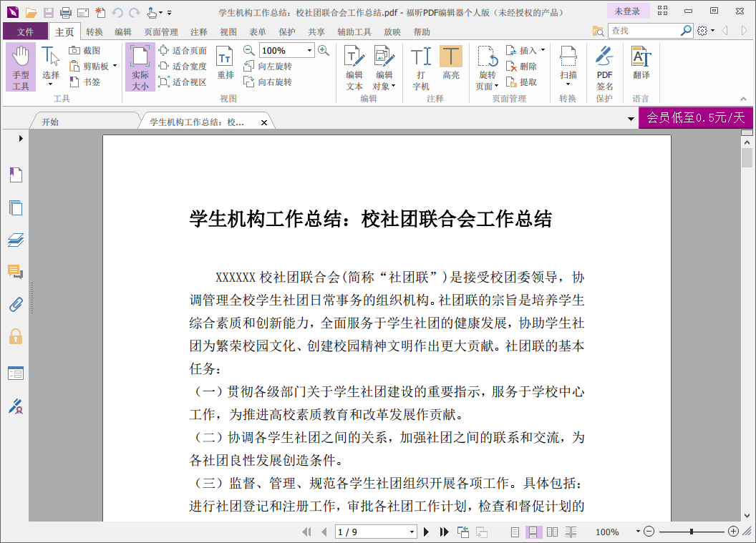Viewport: 756px width, 543px height.
Task: Click Insert pages (插入) icon
Action: 512,50
